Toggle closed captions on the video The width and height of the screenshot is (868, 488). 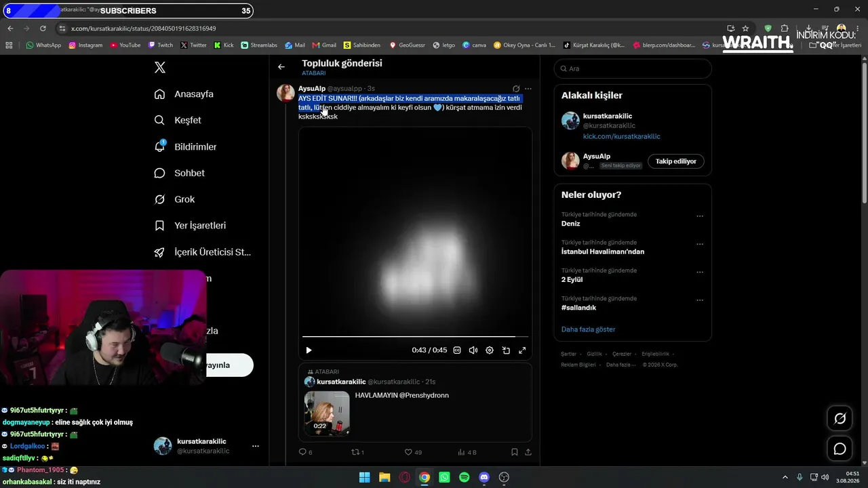click(x=457, y=350)
